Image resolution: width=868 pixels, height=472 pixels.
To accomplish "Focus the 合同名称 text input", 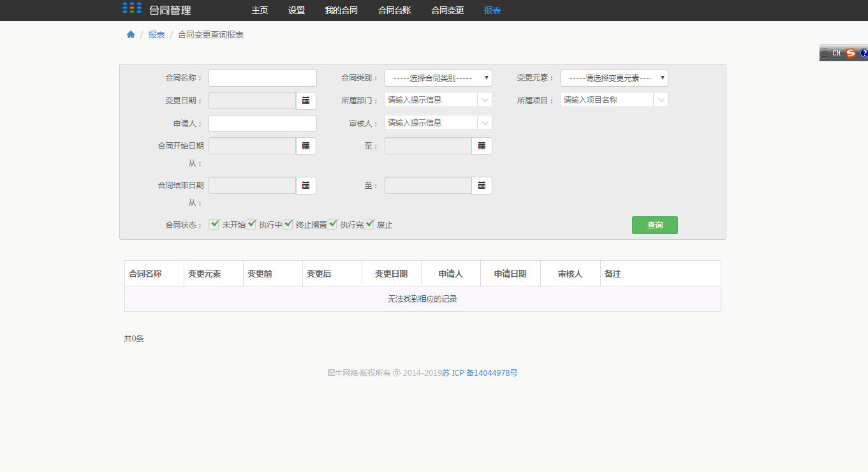I will click(263, 78).
